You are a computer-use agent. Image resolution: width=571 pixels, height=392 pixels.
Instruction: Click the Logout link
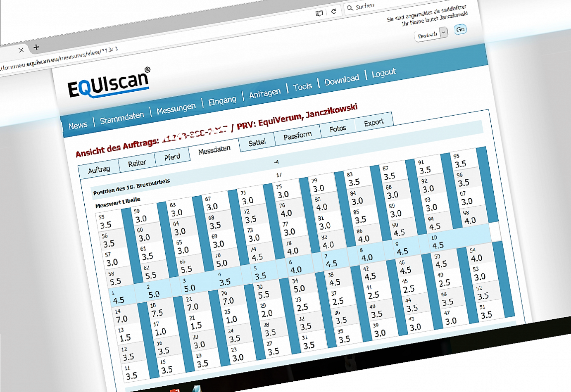coord(383,73)
